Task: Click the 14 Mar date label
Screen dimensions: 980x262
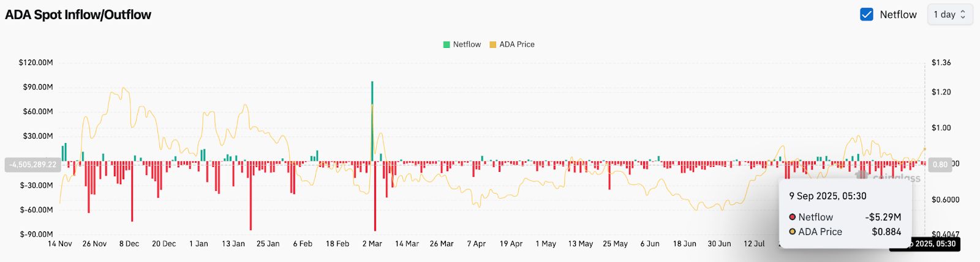Action: (407, 244)
